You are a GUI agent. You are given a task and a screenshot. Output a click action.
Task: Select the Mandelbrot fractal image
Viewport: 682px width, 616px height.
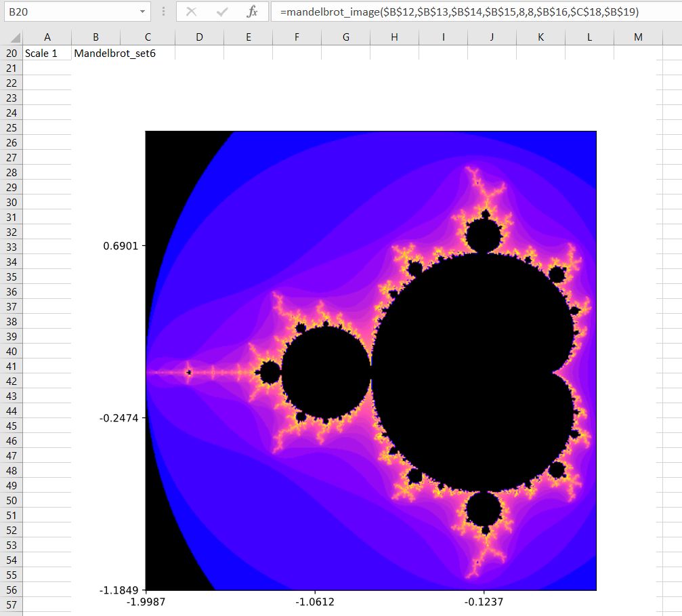370,359
